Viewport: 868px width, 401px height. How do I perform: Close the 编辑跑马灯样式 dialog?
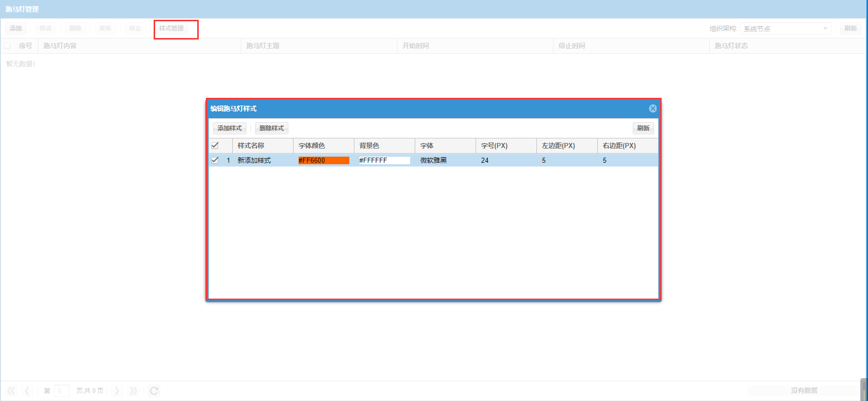click(653, 108)
